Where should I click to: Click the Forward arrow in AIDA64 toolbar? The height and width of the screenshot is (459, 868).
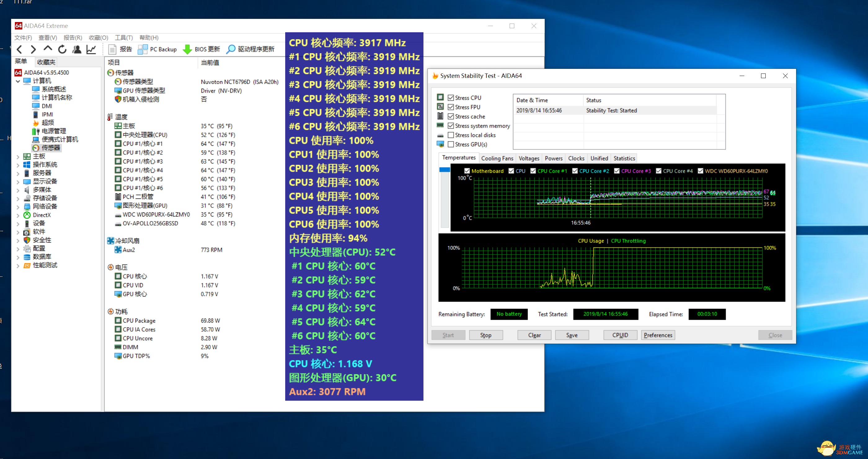pos(33,50)
